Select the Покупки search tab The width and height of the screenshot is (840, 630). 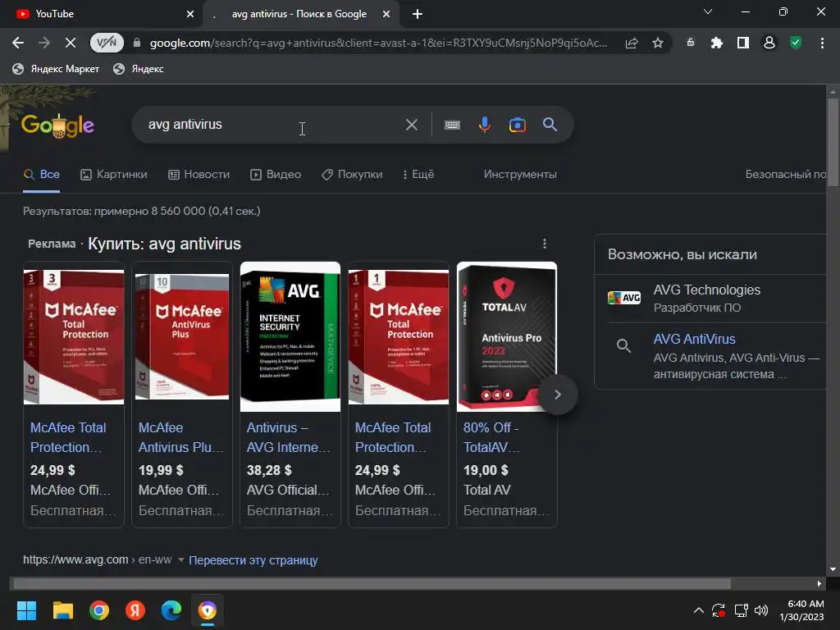[352, 175]
